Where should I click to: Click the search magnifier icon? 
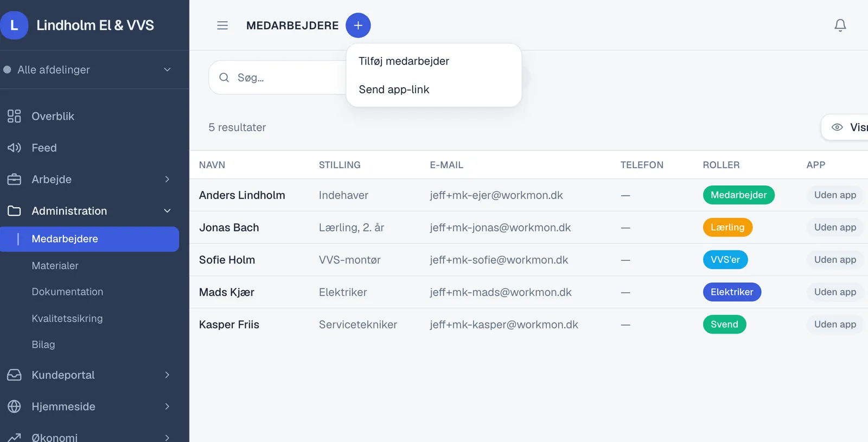[224, 78]
